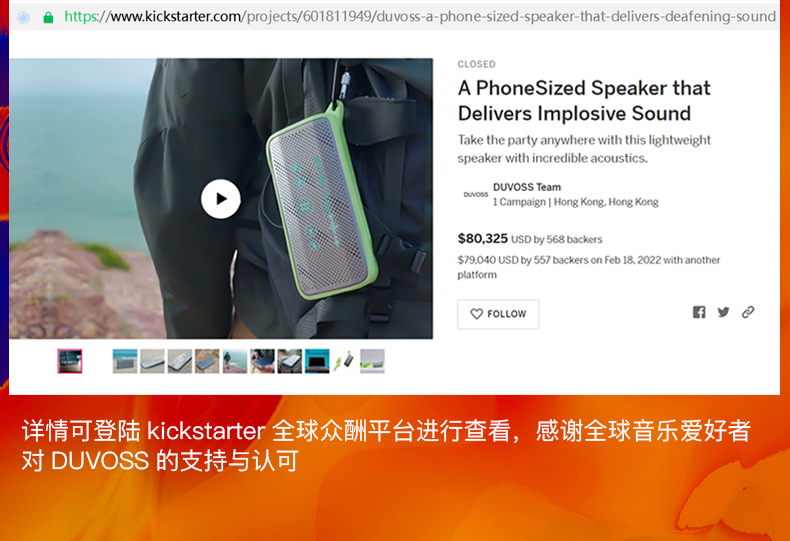Open the DUVOSS logo avatar
The height and width of the screenshot is (541, 790).
(476, 194)
